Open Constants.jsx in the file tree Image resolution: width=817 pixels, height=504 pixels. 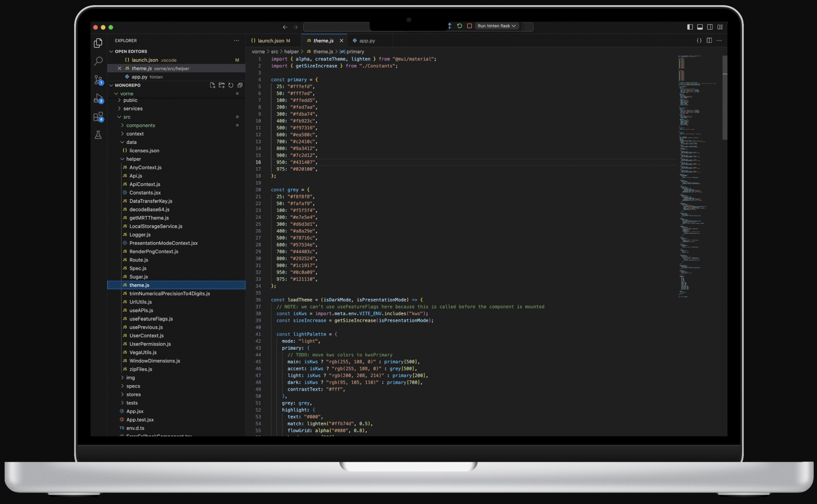coord(145,193)
